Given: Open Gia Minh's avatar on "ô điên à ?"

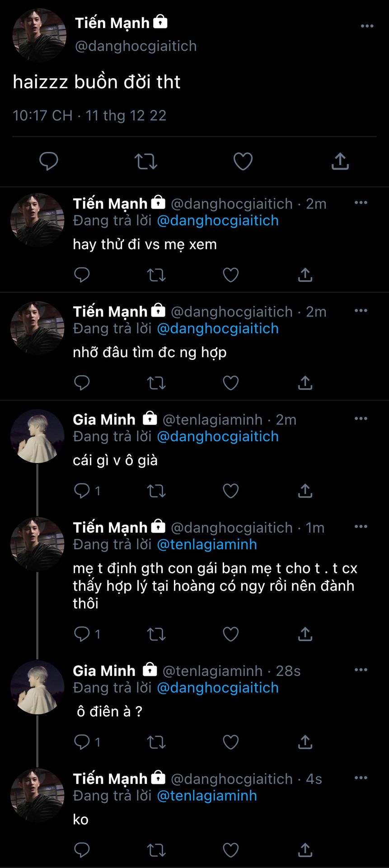Looking at the screenshot, I should coord(37,687).
